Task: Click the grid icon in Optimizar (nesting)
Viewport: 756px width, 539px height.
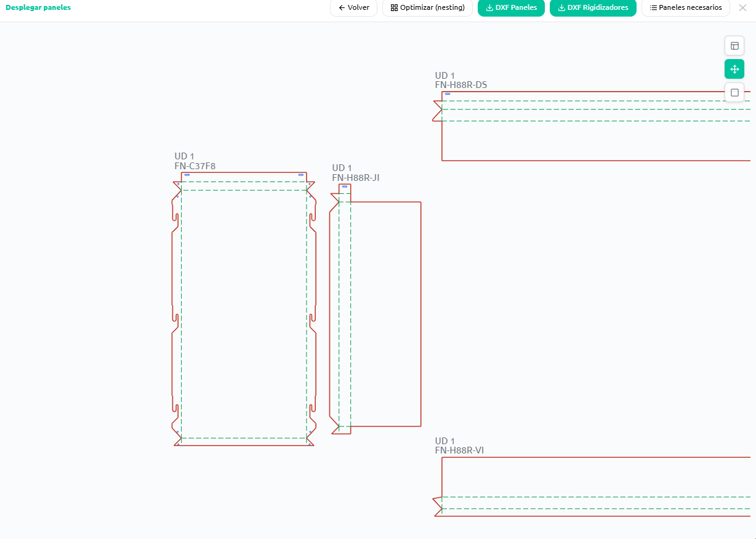Action: pyautogui.click(x=394, y=8)
